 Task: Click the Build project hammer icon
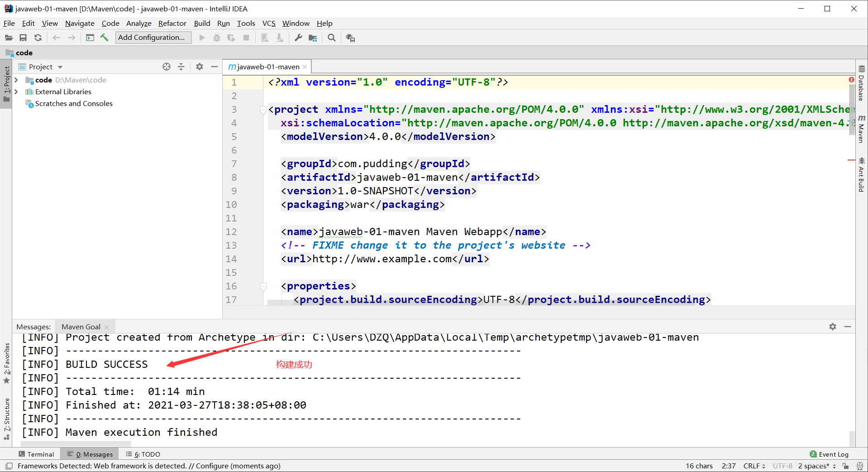[105, 38]
